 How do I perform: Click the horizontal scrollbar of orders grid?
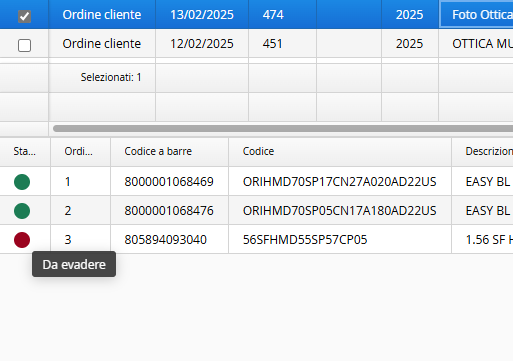tap(283, 129)
